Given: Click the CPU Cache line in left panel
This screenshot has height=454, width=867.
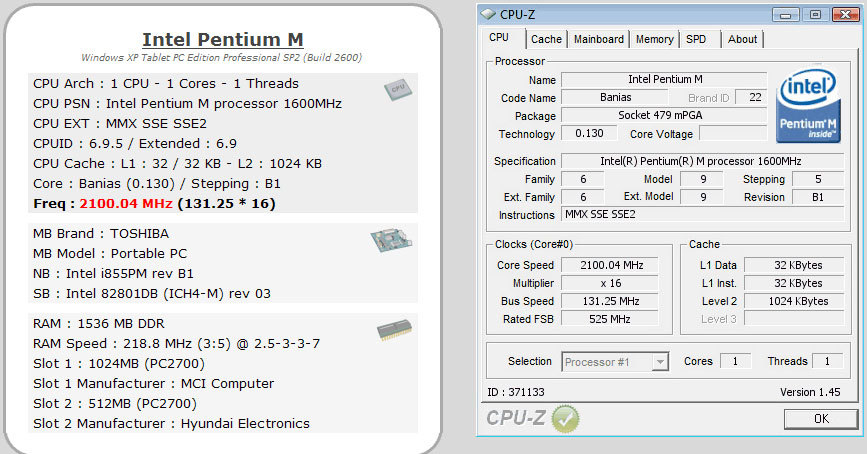Looking at the screenshot, I should pyautogui.click(x=177, y=164).
